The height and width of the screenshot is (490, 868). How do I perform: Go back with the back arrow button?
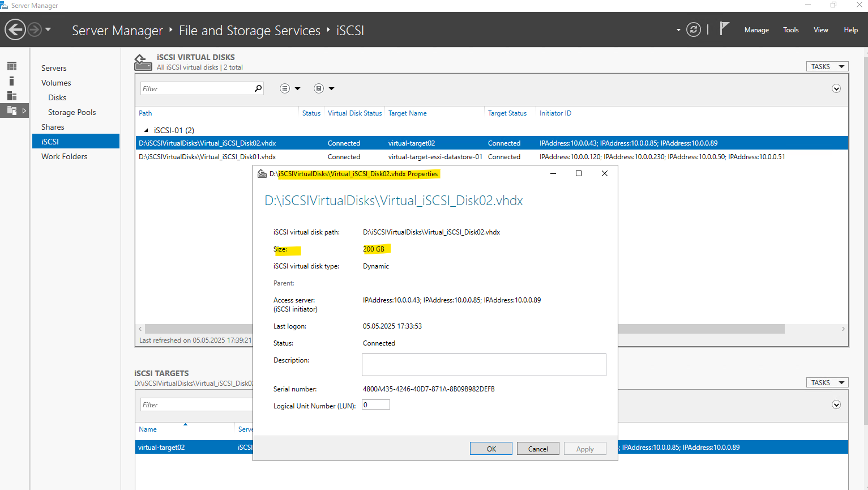pyautogui.click(x=15, y=29)
